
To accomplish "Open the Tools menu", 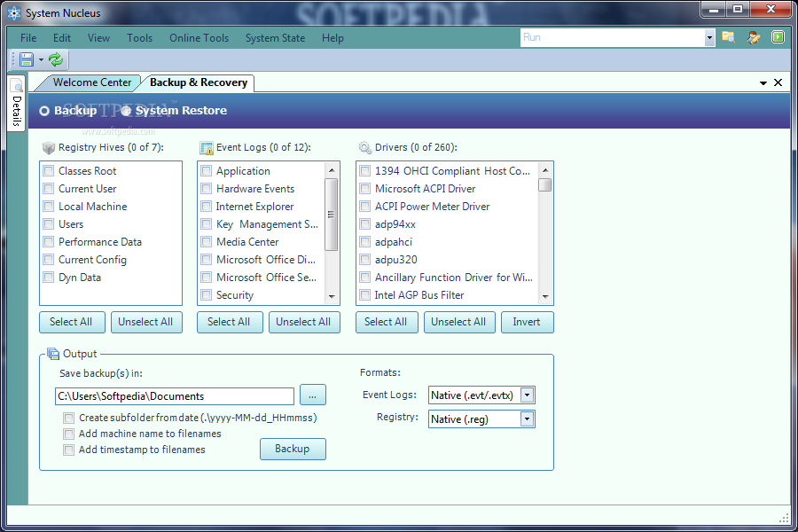I will click(x=139, y=37).
